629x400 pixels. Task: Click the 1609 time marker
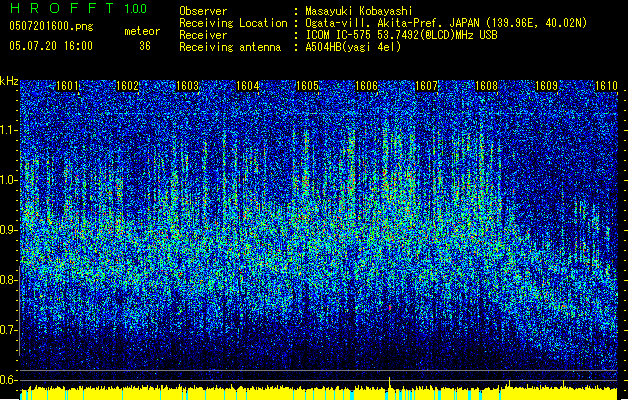pyautogui.click(x=546, y=86)
